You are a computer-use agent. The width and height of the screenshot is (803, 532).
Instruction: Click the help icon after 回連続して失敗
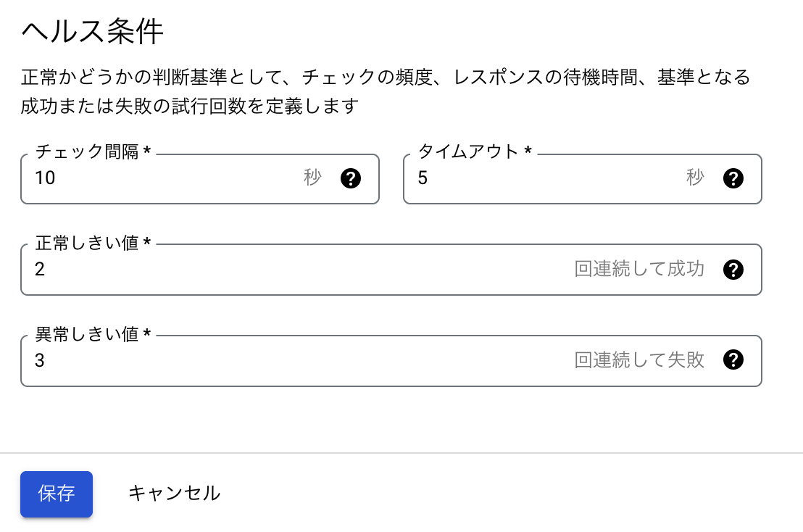pos(733,359)
